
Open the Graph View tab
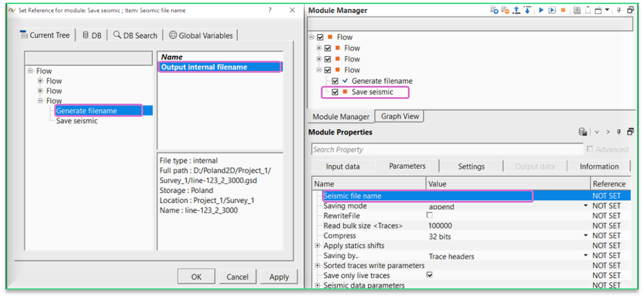coord(400,117)
